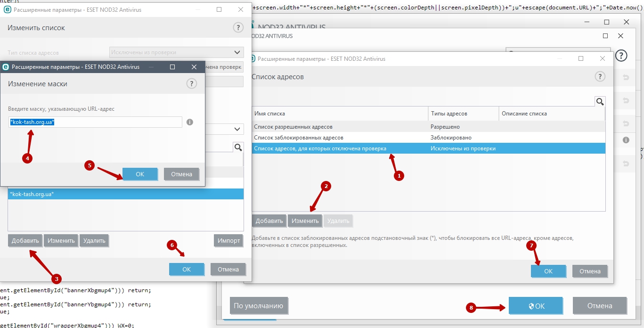Click the По умолчанию button
Viewport: 644px width, 328px height.
(x=258, y=306)
